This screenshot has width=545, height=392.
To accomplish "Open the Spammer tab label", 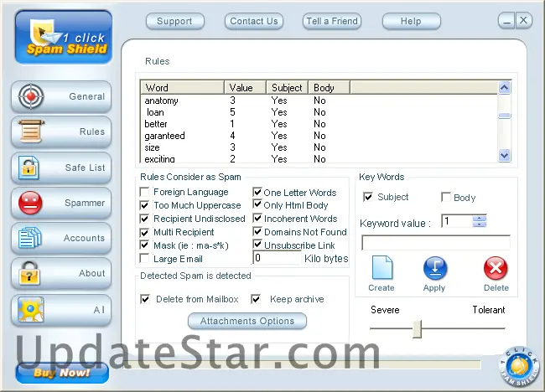I will (x=85, y=203).
